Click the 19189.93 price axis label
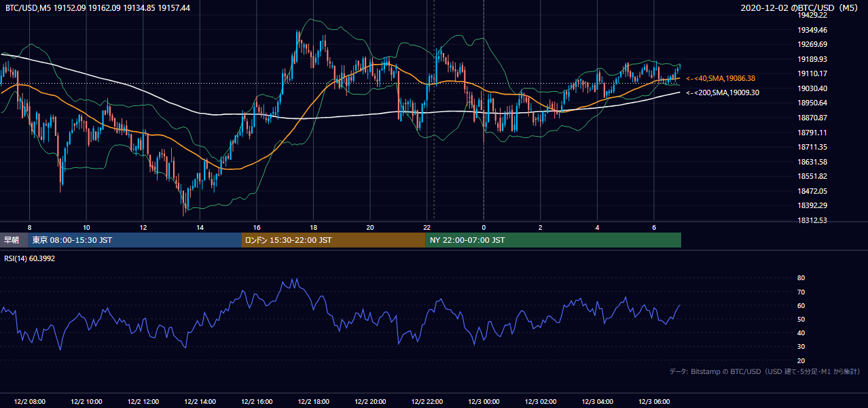Image resolution: width=868 pixels, height=408 pixels. pos(812,59)
